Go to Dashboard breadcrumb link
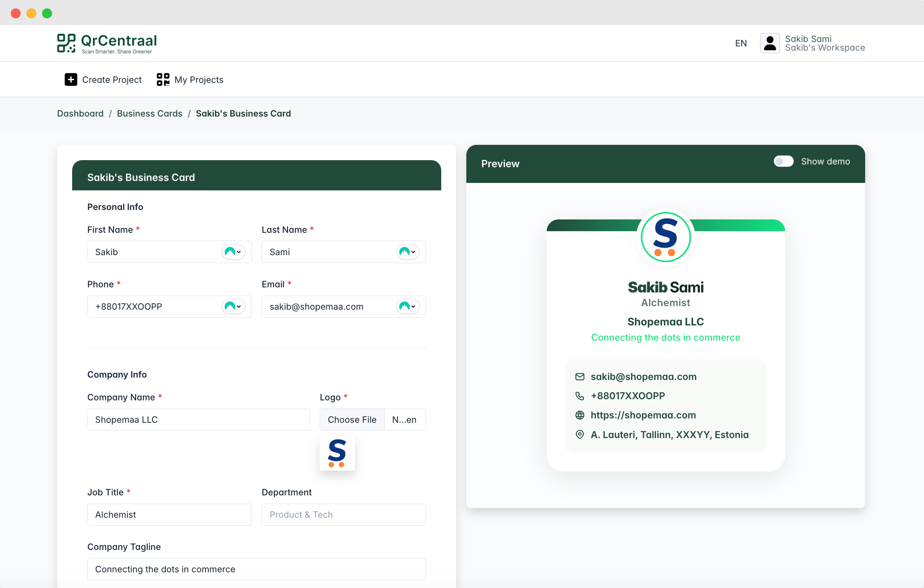924x588 pixels. pos(80,113)
